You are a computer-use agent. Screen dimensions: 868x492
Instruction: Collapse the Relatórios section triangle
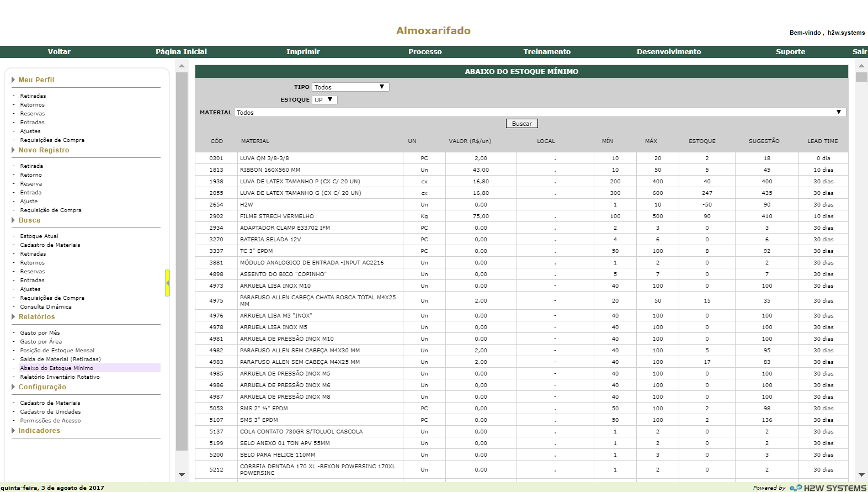(x=13, y=317)
